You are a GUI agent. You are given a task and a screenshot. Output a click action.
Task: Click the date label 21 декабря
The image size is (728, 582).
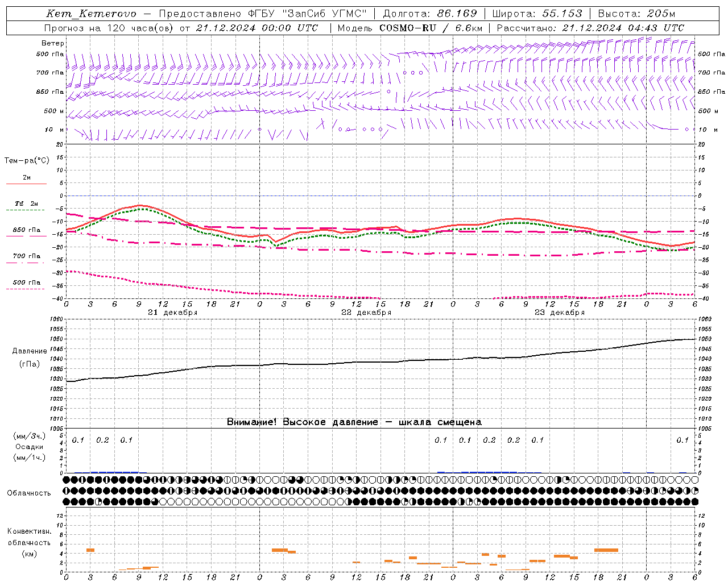click(173, 313)
